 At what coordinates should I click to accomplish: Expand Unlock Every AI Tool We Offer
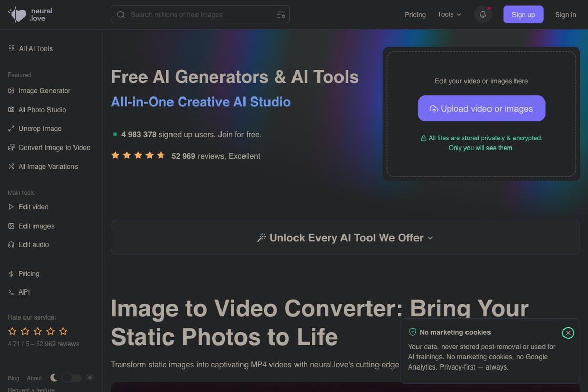click(345, 238)
